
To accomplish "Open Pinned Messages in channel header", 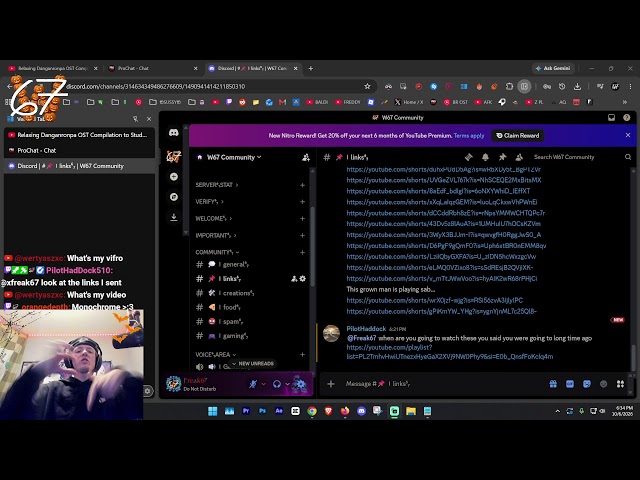I will [x=502, y=157].
